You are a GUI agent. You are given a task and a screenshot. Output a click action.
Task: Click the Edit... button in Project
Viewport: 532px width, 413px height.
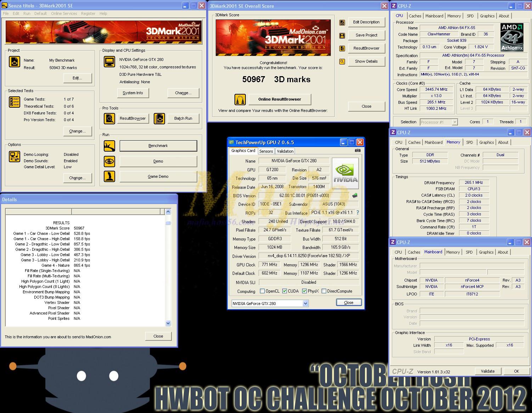(x=77, y=78)
